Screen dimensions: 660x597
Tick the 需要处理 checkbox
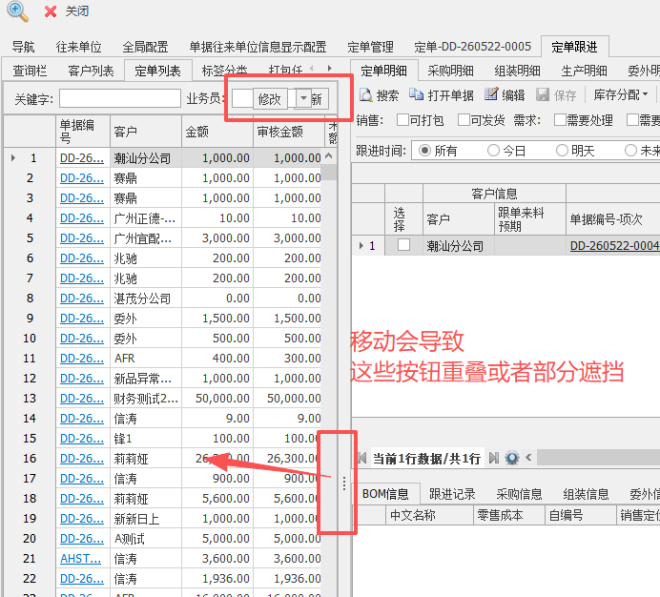coord(560,120)
